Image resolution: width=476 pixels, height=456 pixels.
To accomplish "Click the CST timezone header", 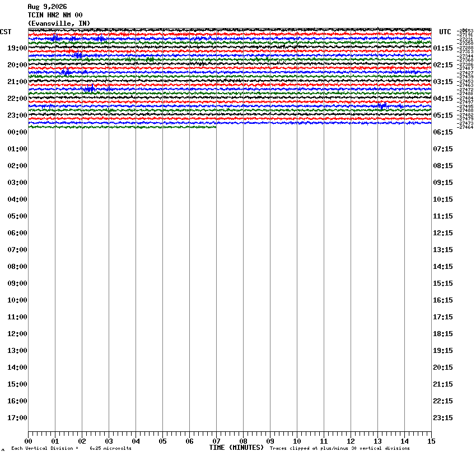I will point(6,32).
